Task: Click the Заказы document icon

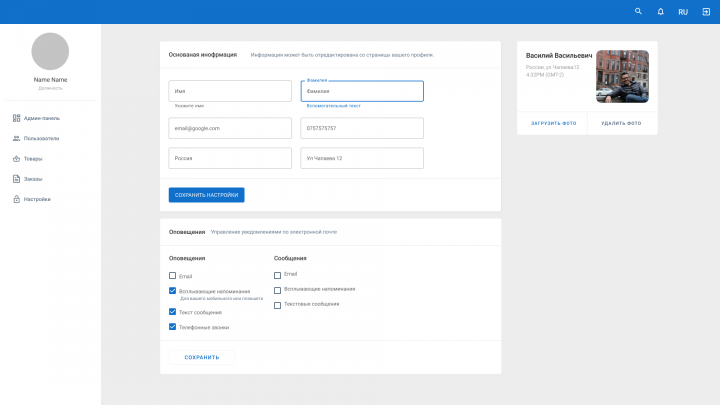Action: coord(17,179)
